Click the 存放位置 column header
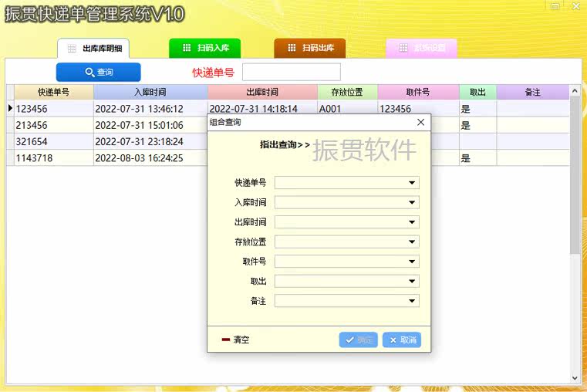Screen dimensions: 587x392 click(347, 92)
